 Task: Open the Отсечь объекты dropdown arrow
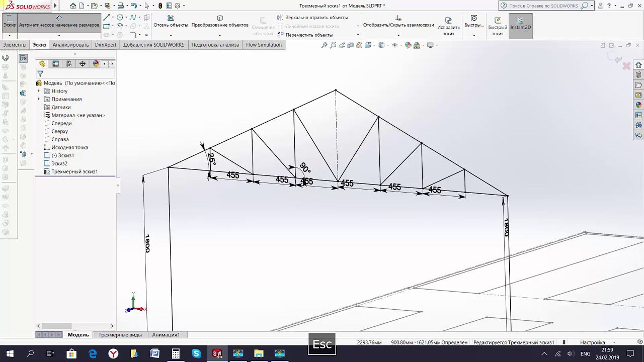click(x=171, y=35)
